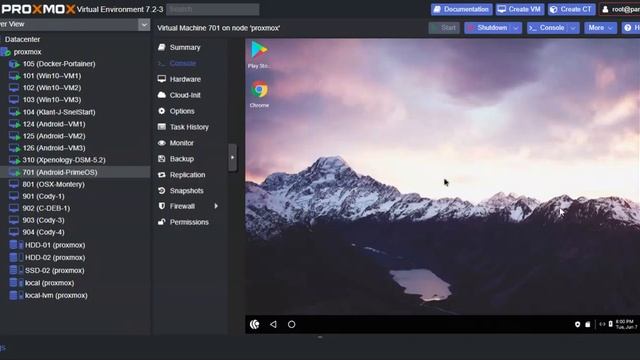640x360 pixels.
Task: Select storage local-lvm (proxmox)
Action: pyautogui.click(x=56, y=296)
